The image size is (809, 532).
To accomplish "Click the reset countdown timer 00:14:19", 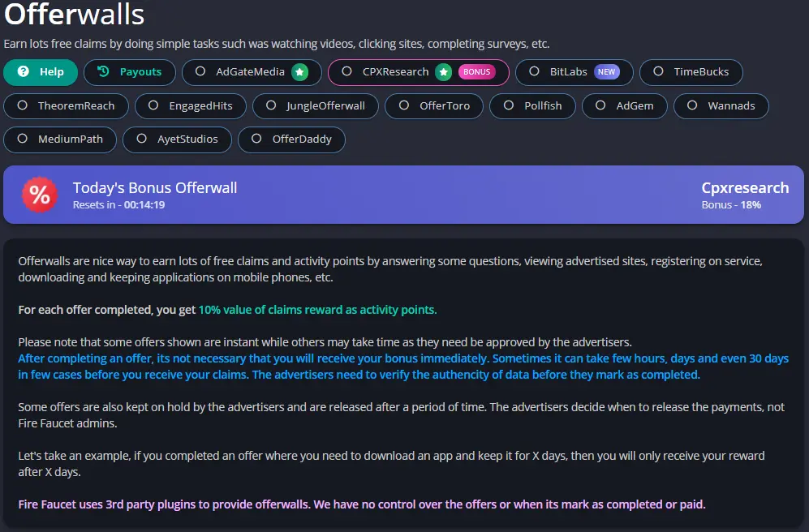I will pyautogui.click(x=144, y=204).
